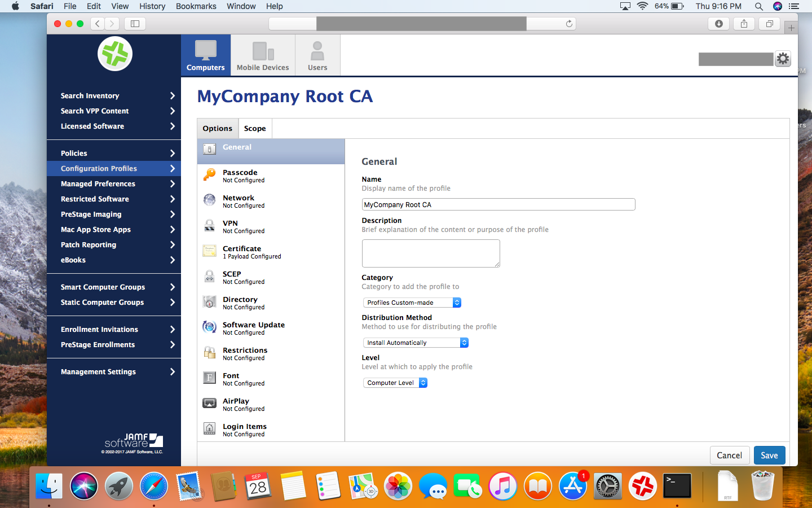Click the profile Name input field
812x508 pixels.
point(498,204)
